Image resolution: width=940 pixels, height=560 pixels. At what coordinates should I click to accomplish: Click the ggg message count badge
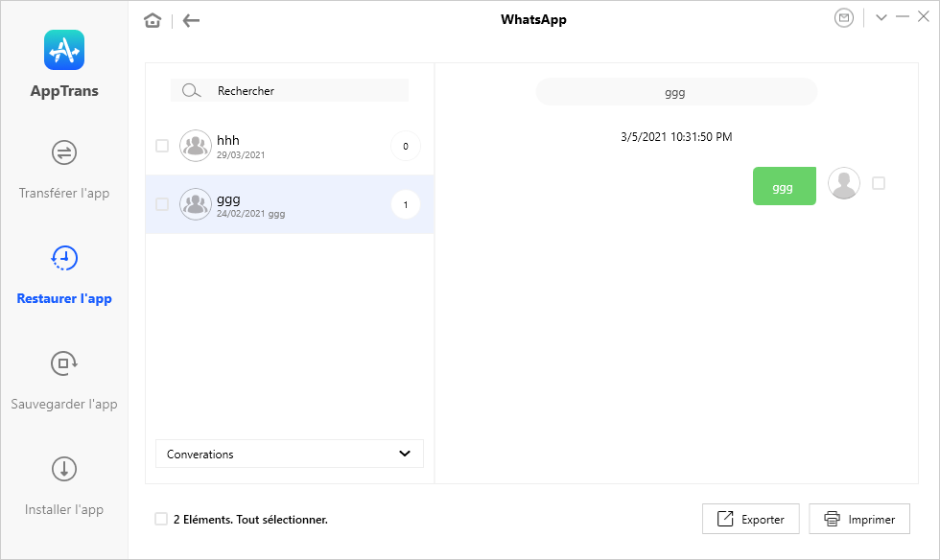(406, 204)
